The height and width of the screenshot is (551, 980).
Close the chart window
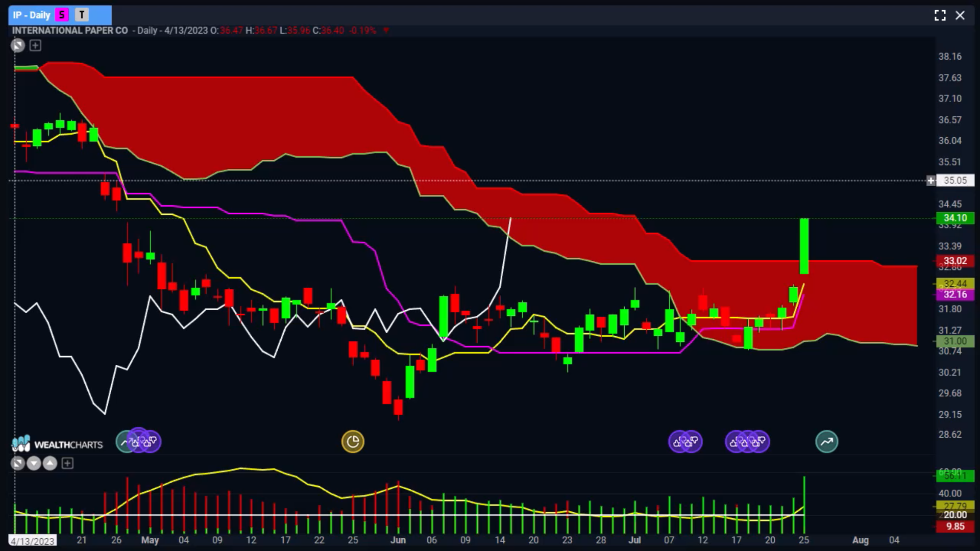960,15
